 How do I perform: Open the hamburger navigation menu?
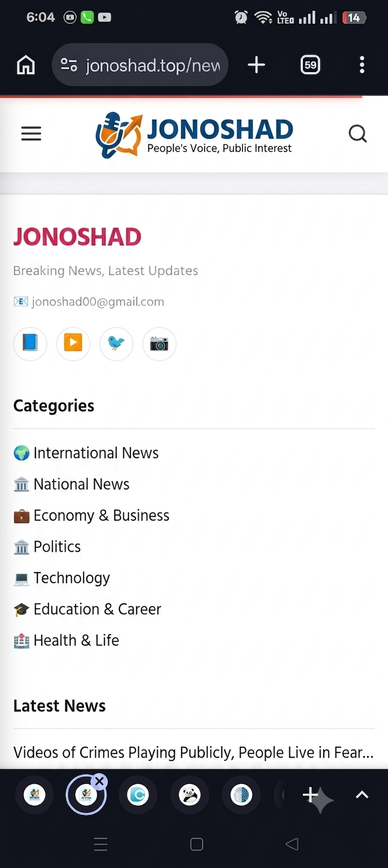click(x=31, y=134)
